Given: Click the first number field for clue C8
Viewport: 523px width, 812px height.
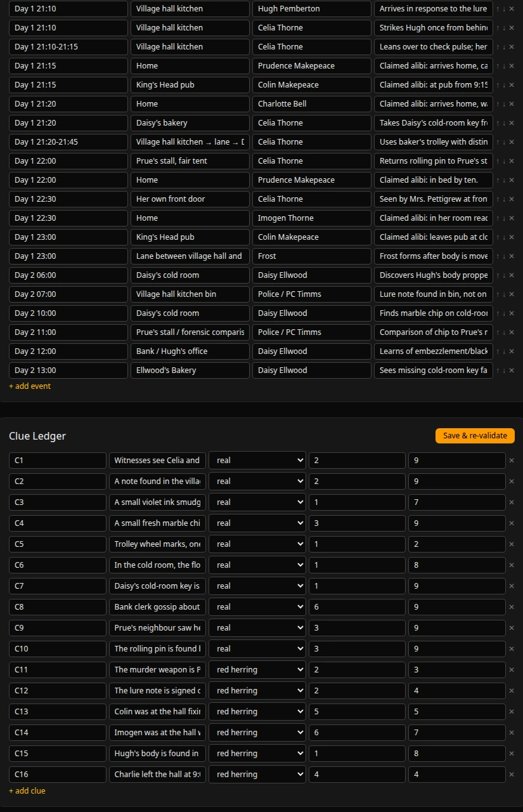Looking at the screenshot, I should [358, 607].
